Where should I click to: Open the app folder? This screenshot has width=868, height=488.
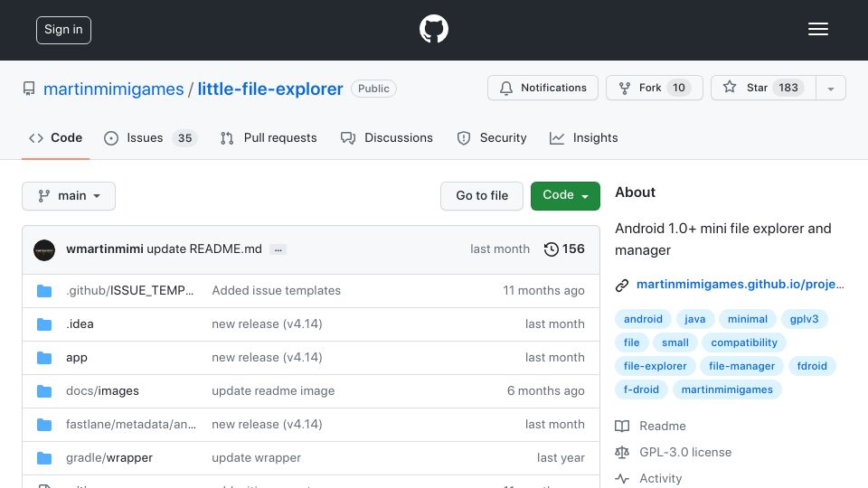[x=77, y=358]
